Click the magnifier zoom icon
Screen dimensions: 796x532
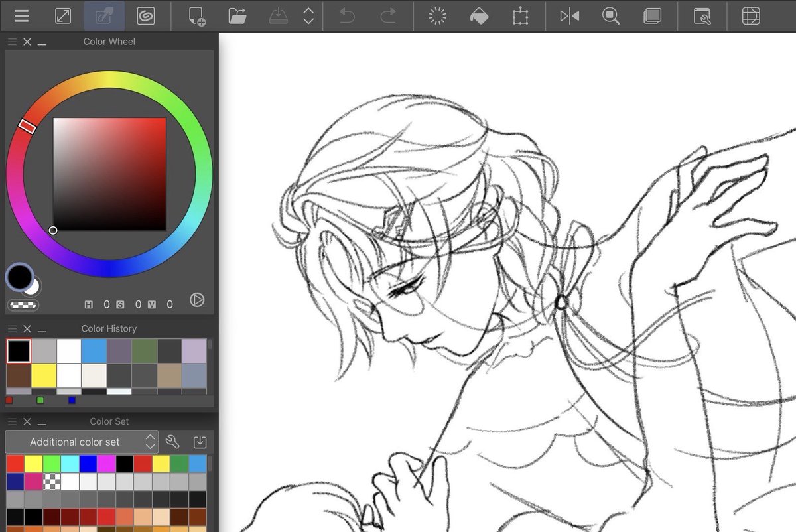point(611,16)
